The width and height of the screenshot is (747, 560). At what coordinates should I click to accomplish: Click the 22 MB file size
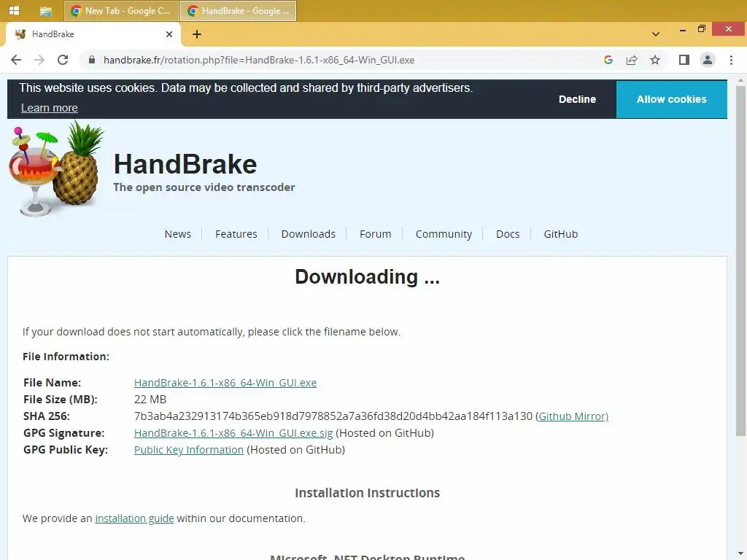[150, 400]
